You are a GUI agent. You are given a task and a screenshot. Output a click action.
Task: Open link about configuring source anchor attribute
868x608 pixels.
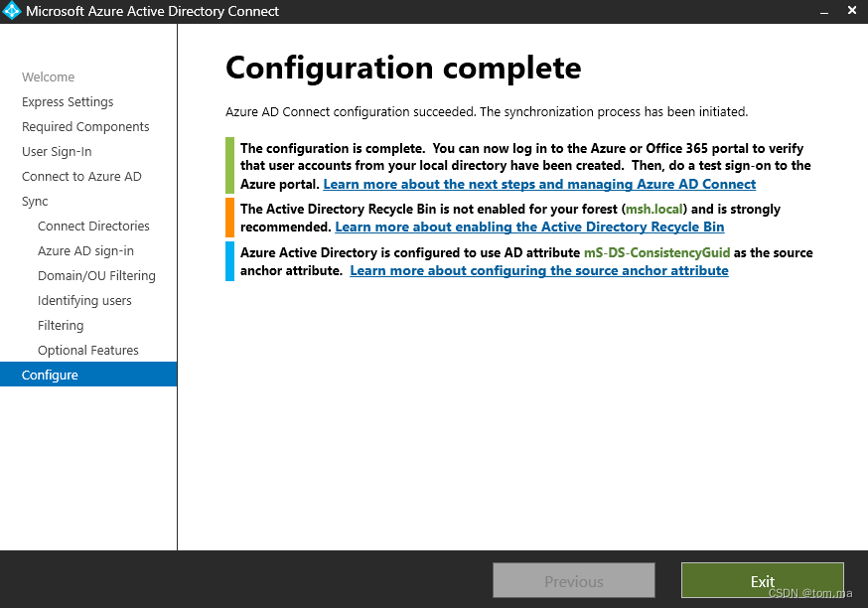[x=539, y=271]
